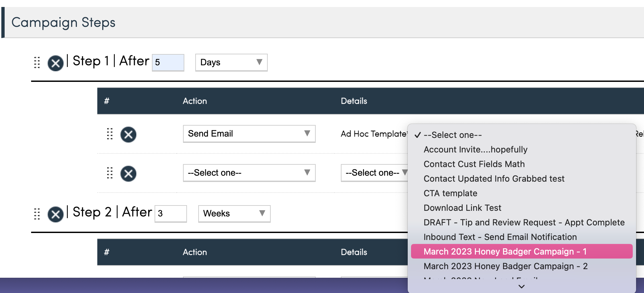Screen dimensions: 644x293
Task: Select Download Link Test template option
Action: [x=462, y=208]
